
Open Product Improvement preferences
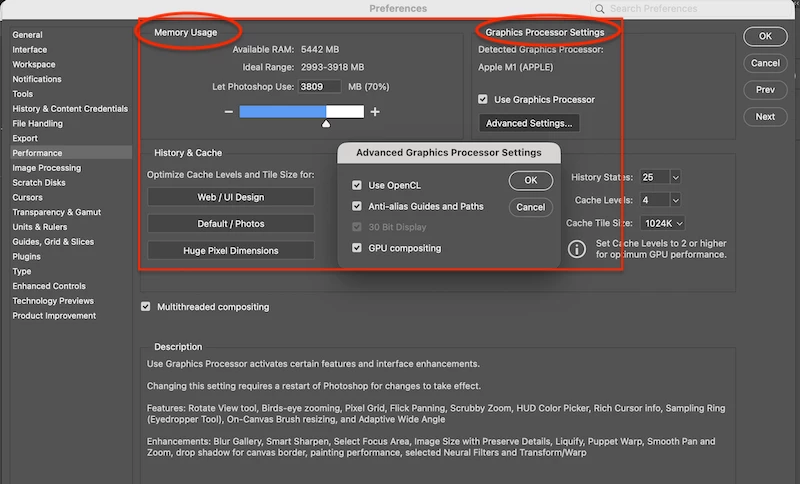tap(54, 316)
